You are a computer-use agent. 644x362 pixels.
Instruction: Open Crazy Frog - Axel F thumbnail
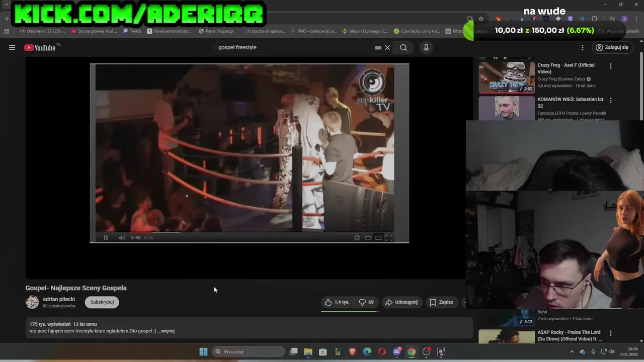click(507, 77)
